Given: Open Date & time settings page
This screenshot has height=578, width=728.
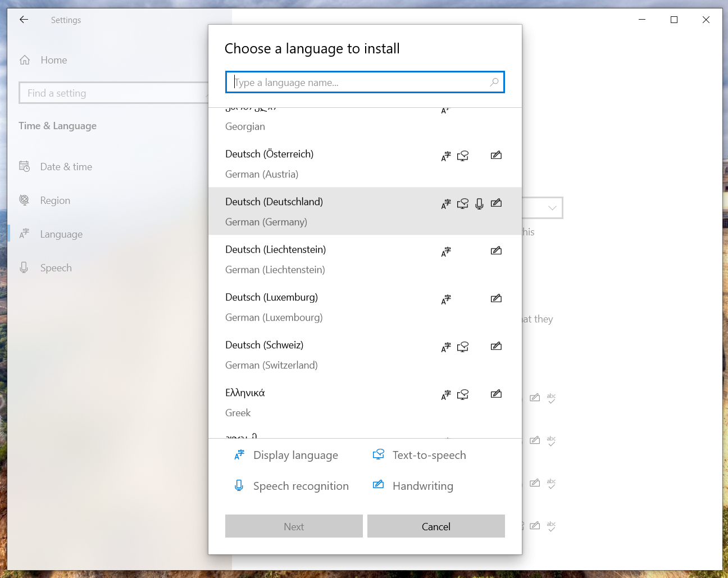Looking at the screenshot, I should click(66, 167).
